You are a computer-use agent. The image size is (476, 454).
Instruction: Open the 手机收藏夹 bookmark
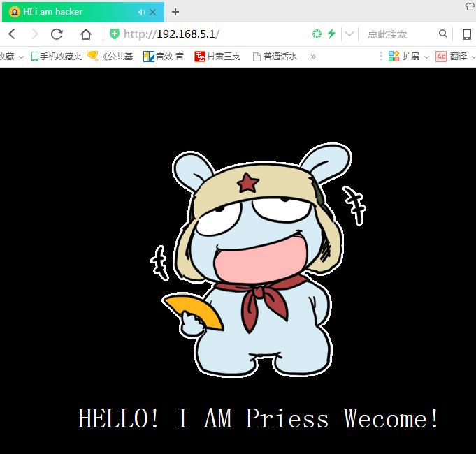tap(57, 57)
